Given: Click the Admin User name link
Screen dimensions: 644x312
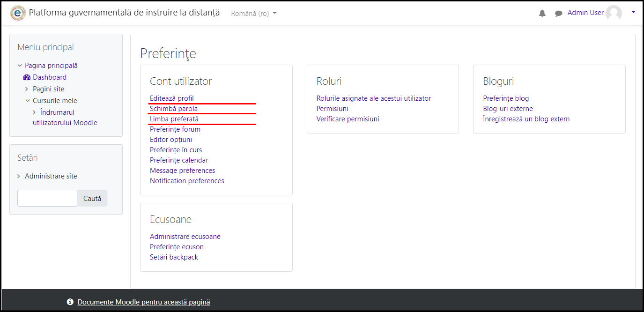Looking at the screenshot, I should point(585,13).
